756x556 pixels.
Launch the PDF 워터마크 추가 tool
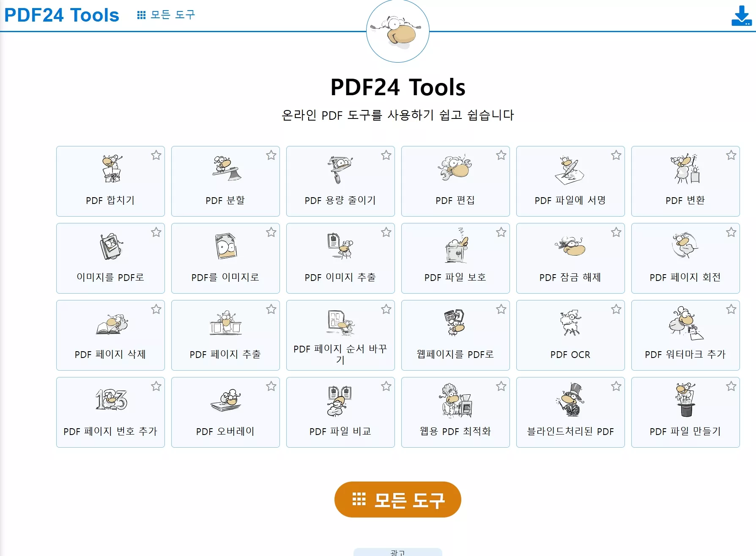pos(685,335)
